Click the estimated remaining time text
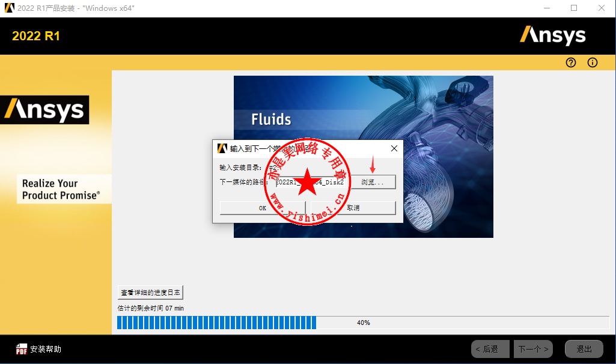Screen dimensions: 616x364 coord(150,308)
